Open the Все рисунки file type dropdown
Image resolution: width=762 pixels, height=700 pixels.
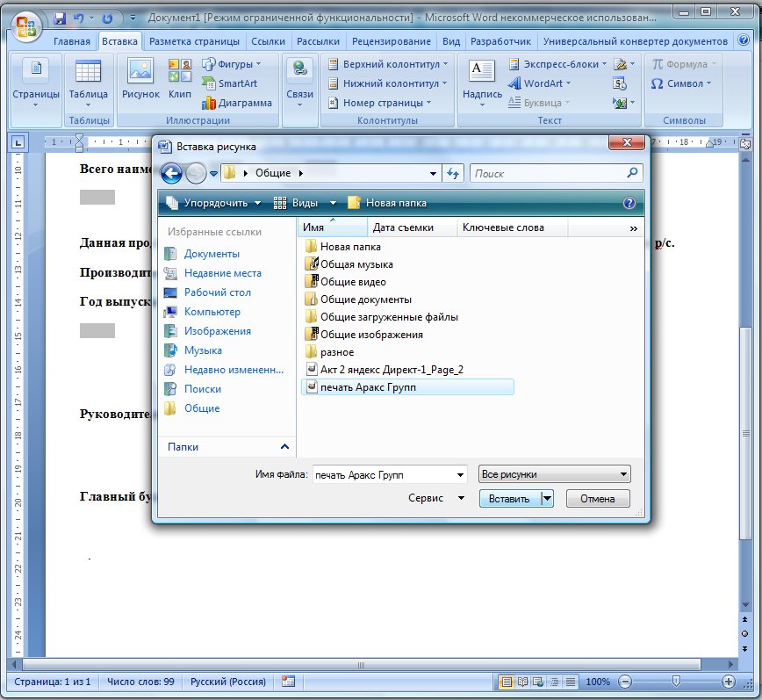555,474
